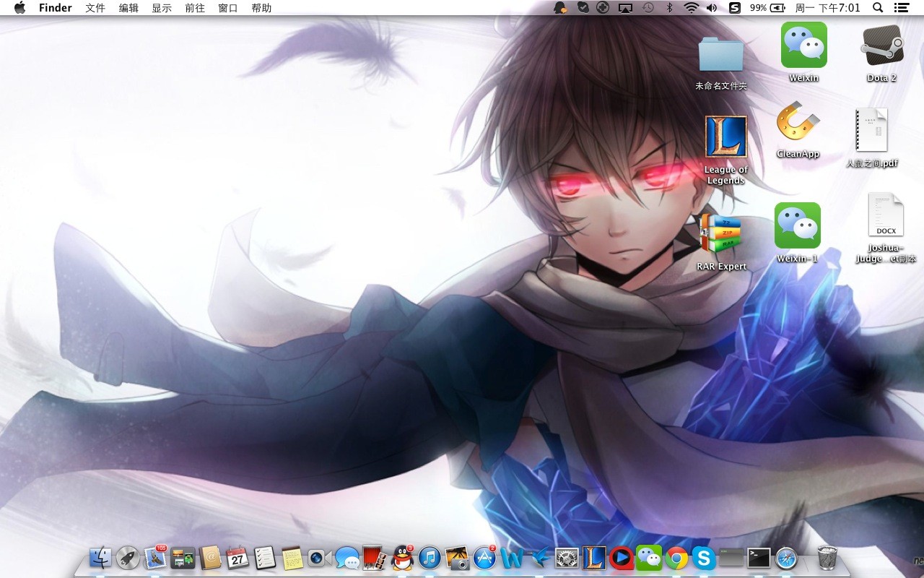The width and height of the screenshot is (924, 578).
Task: Open the Finder menu in the menu bar
Action: tap(56, 8)
